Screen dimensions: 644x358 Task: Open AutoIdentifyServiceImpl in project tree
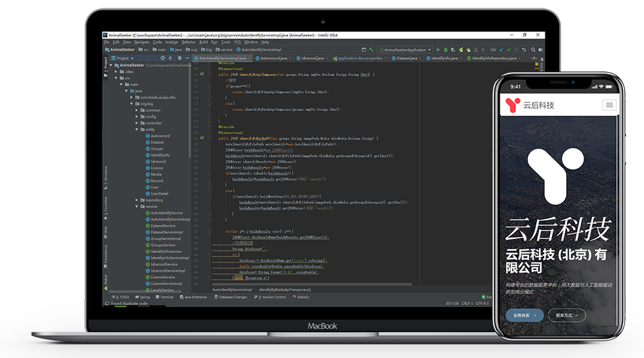coord(167,219)
